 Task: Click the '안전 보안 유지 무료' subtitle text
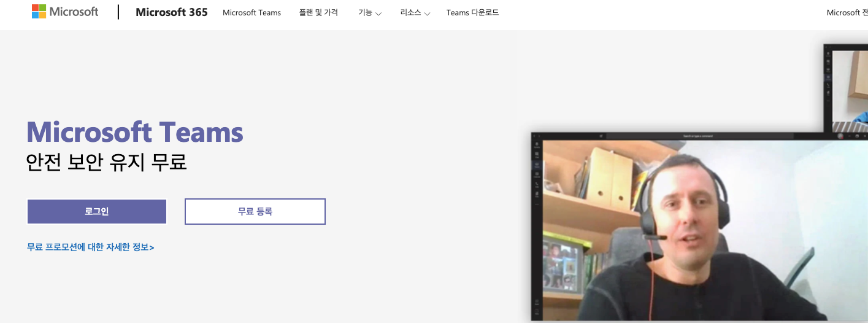tap(107, 163)
